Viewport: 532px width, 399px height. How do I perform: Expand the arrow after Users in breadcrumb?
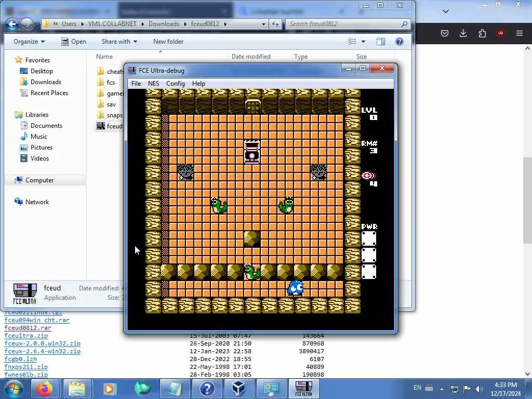(x=83, y=24)
